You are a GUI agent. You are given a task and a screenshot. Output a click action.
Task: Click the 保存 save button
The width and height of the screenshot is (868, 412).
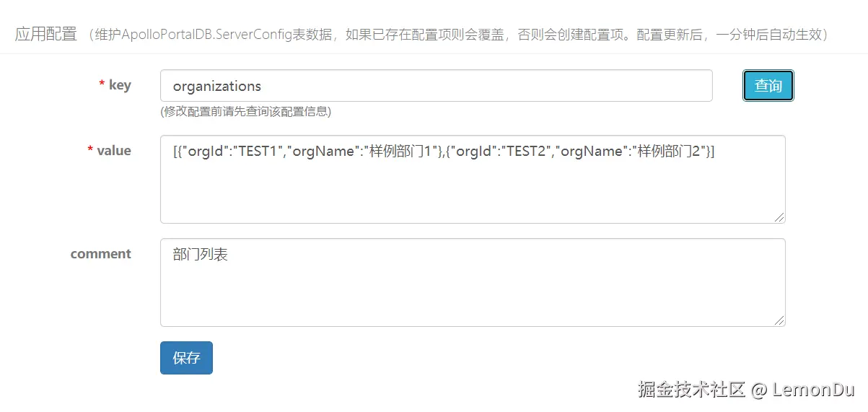click(186, 358)
